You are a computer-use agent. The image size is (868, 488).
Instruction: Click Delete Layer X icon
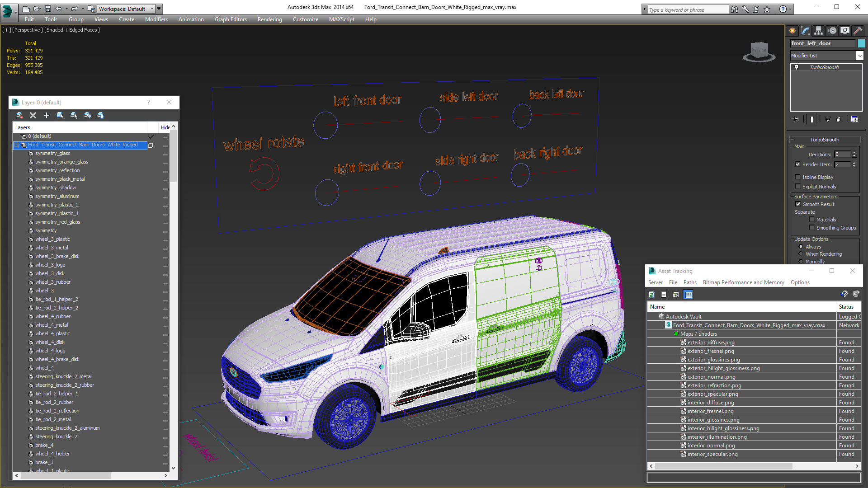(x=33, y=115)
